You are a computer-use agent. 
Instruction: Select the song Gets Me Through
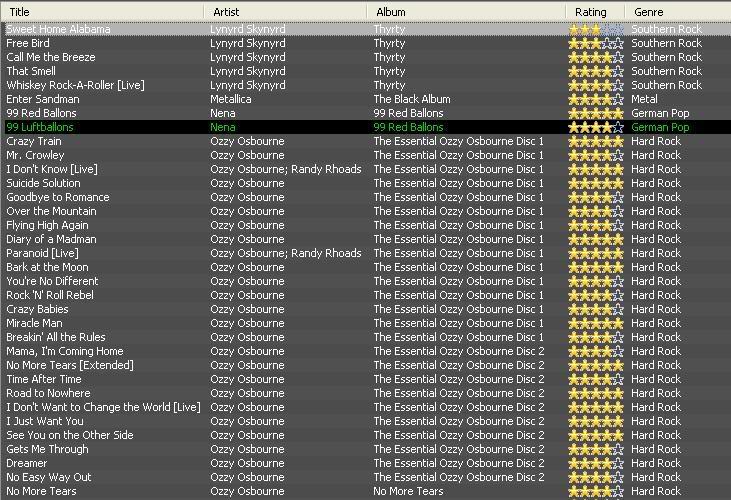47,449
